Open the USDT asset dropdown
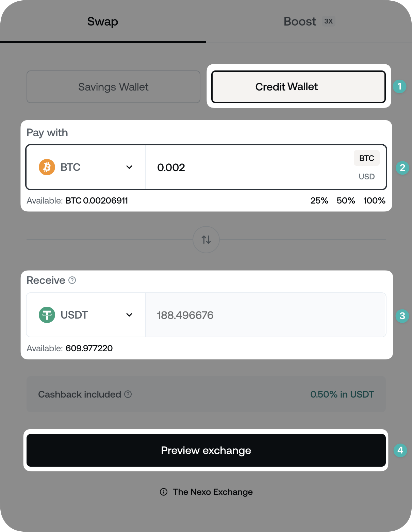The height and width of the screenshot is (532, 412). pyautogui.click(x=85, y=315)
